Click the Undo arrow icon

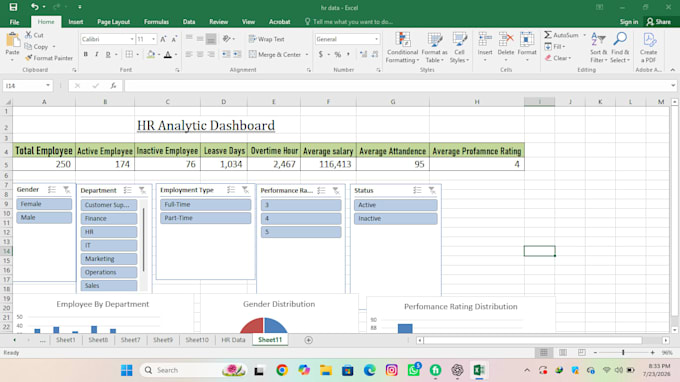[34, 7]
